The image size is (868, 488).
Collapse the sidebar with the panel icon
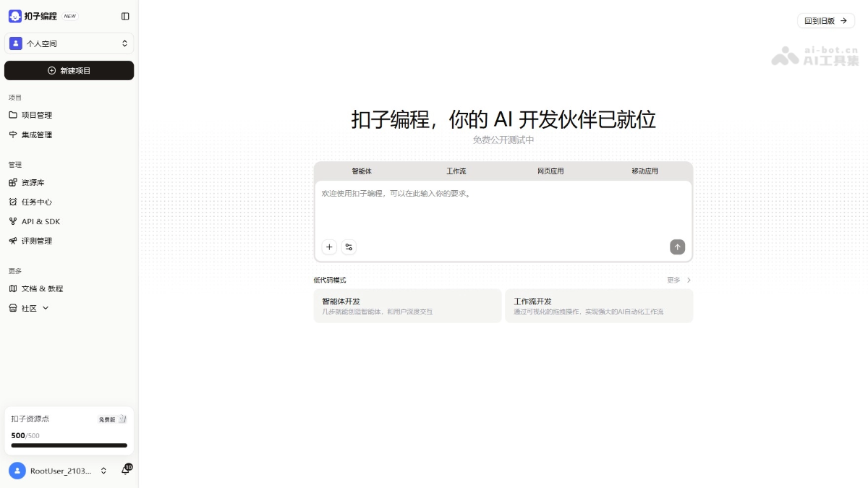pyautogui.click(x=125, y=16)
